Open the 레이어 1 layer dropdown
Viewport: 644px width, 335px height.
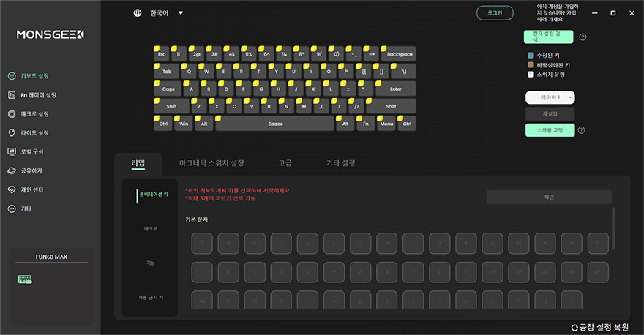(x=550, y=97)
